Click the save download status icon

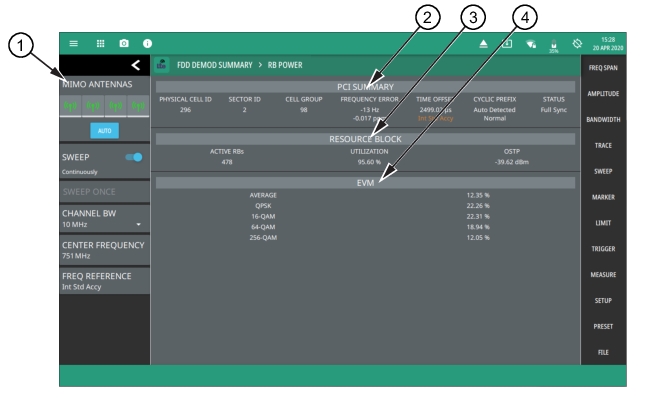tap(507, 44)
